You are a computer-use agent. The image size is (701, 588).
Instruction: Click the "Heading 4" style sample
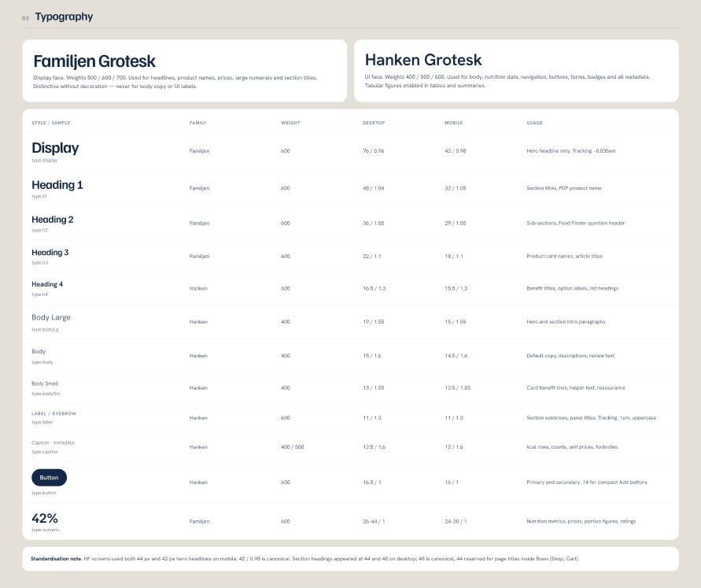[x=47, y=284]
